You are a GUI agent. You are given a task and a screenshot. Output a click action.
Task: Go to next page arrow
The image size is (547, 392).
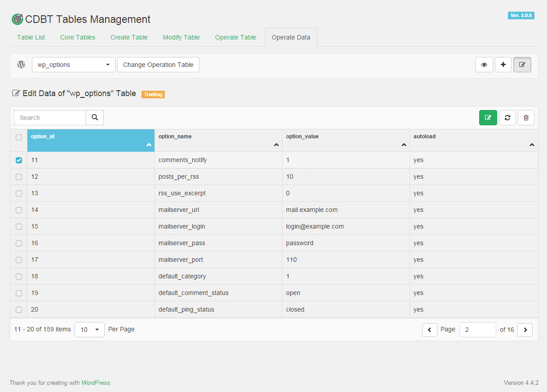pos(525,330)
